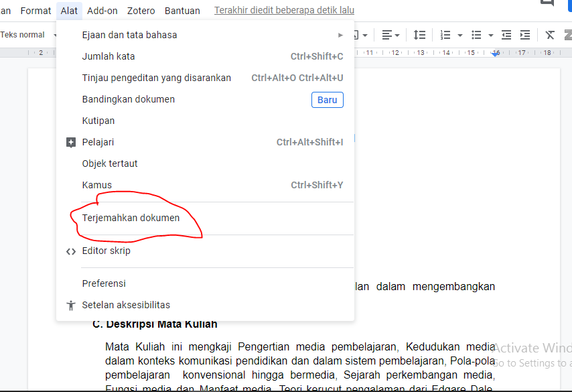Screen dimensions: 572x392
Task: Choose Terjemahkan dokumen
Action: [x=205, y=218]
